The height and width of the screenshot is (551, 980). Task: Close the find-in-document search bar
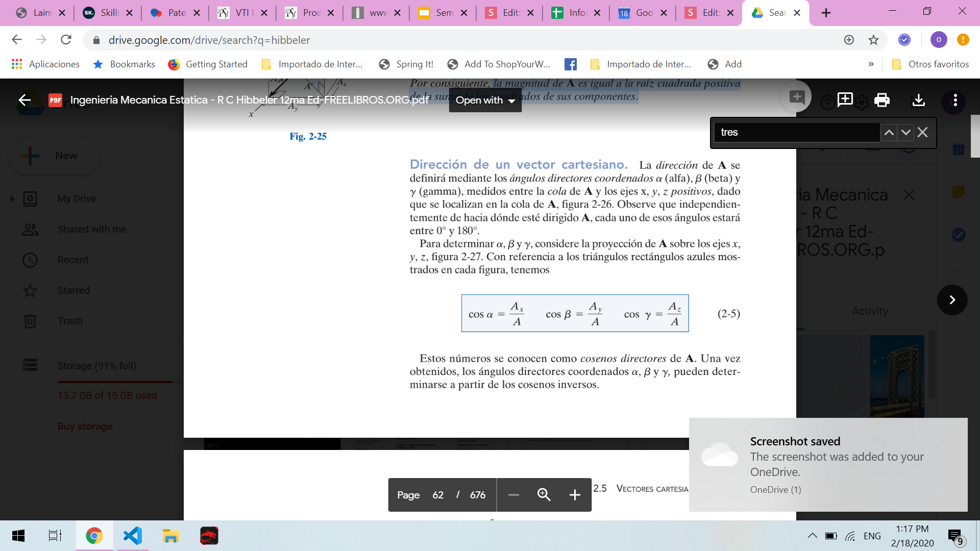(x=922, y=133)
